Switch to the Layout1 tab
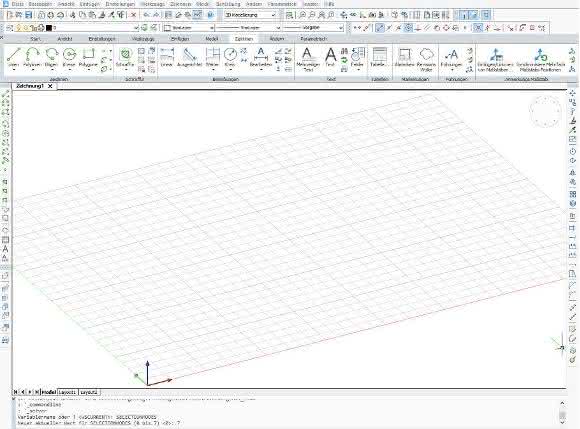The height and width of the screenshot is (429, 580). [68, 392]
